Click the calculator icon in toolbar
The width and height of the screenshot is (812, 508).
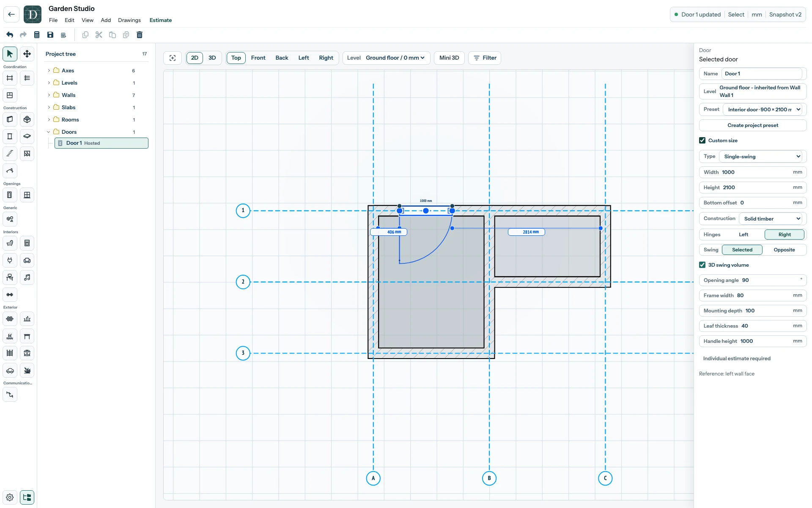click(37, 35)
